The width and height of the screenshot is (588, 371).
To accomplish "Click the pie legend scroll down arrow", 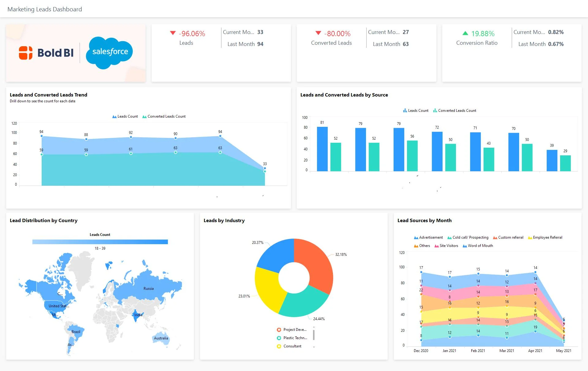I will click(x=314, y=347).
